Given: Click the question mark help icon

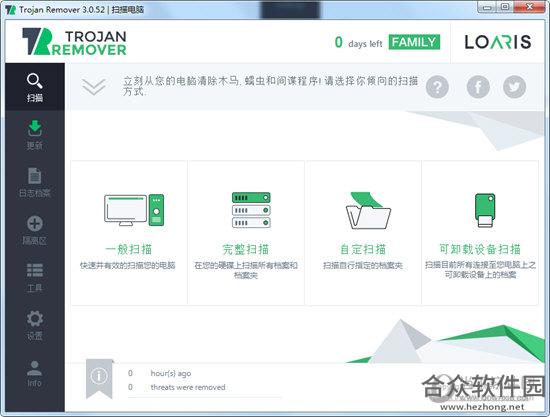Looking at the screenshot, I should click(437, 87).
